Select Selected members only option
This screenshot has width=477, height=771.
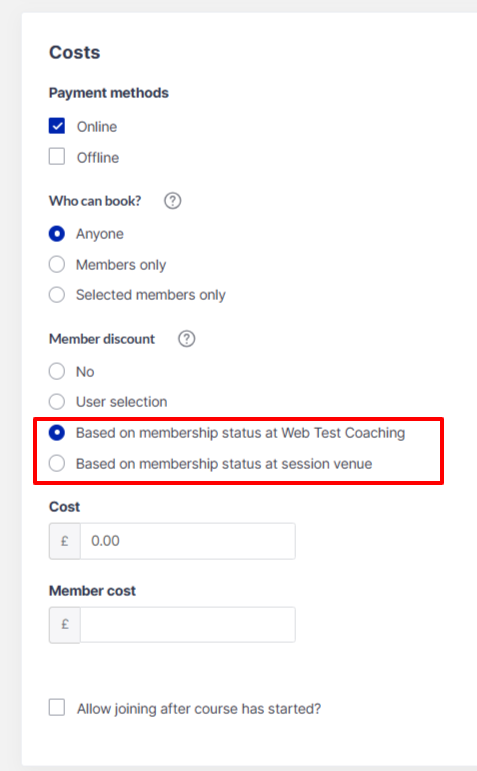[x=57, y=295]
